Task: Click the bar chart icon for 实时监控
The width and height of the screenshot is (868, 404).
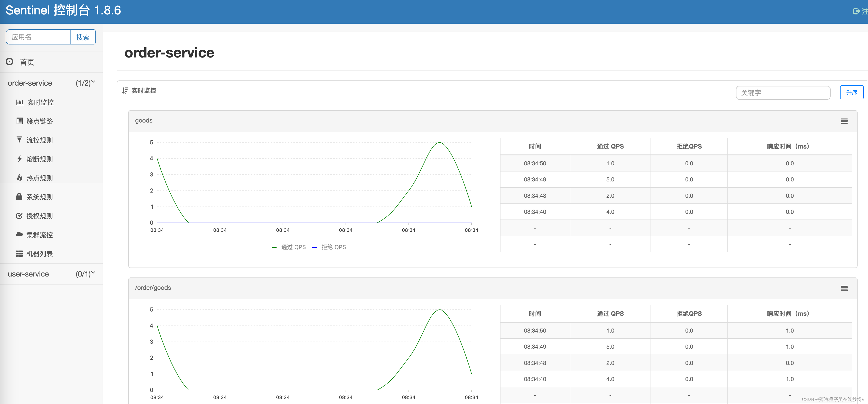Action: (x=20, y=102)
